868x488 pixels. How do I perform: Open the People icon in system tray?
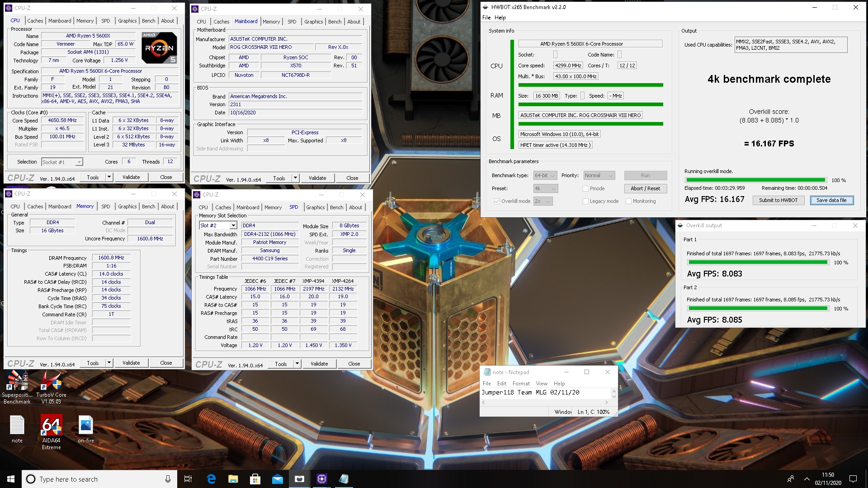click(791, 479)
